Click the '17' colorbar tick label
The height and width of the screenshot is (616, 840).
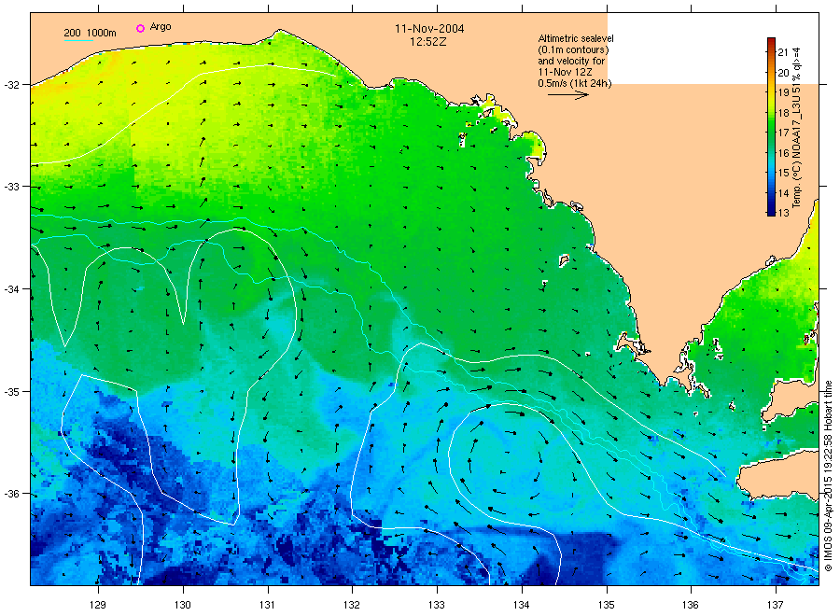pos(783,133)
